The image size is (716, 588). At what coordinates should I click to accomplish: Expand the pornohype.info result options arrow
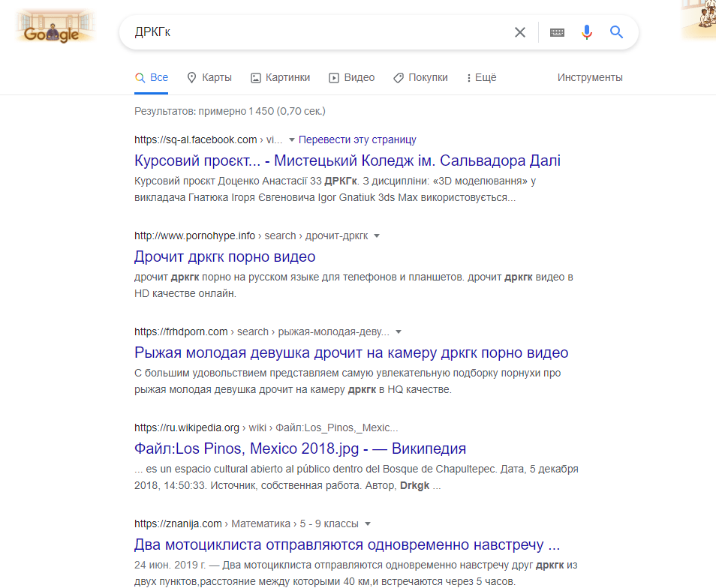[x=377, y=235]
